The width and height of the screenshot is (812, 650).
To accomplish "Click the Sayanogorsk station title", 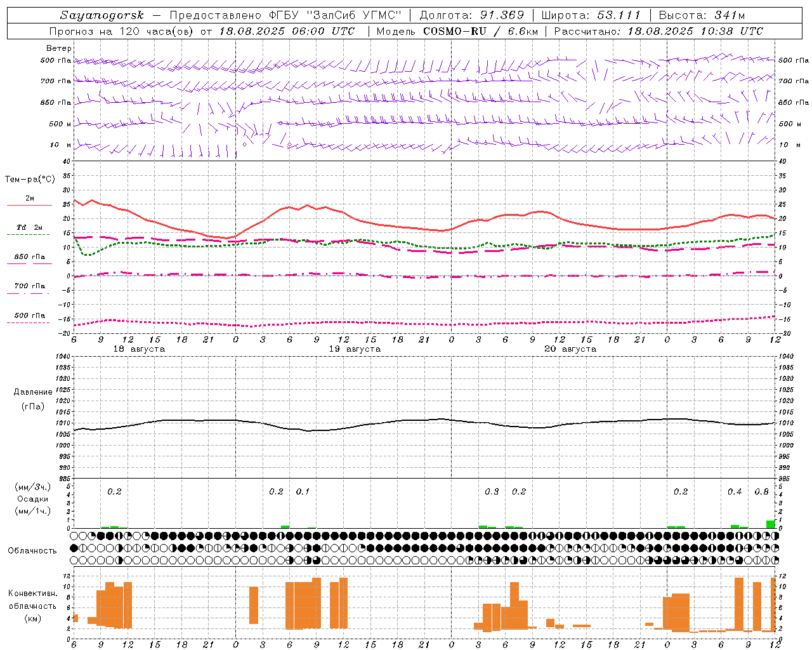I will [x=102, y=16].
